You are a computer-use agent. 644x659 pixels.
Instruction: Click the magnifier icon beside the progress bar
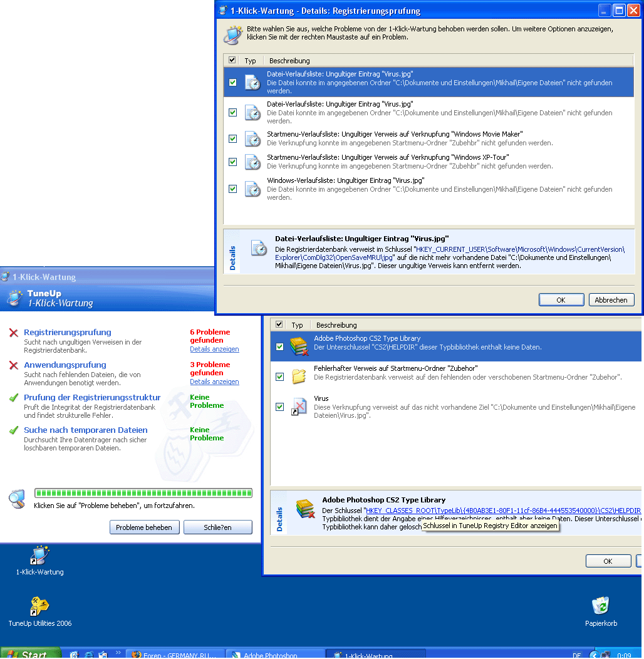[17, 499]
